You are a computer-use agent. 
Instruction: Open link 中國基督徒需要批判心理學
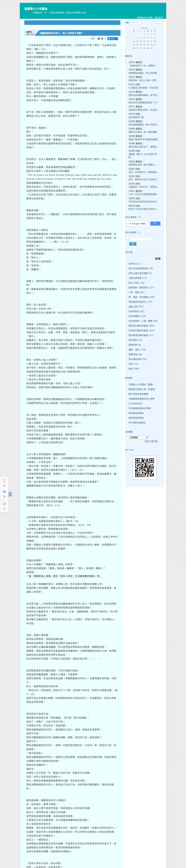141,399
